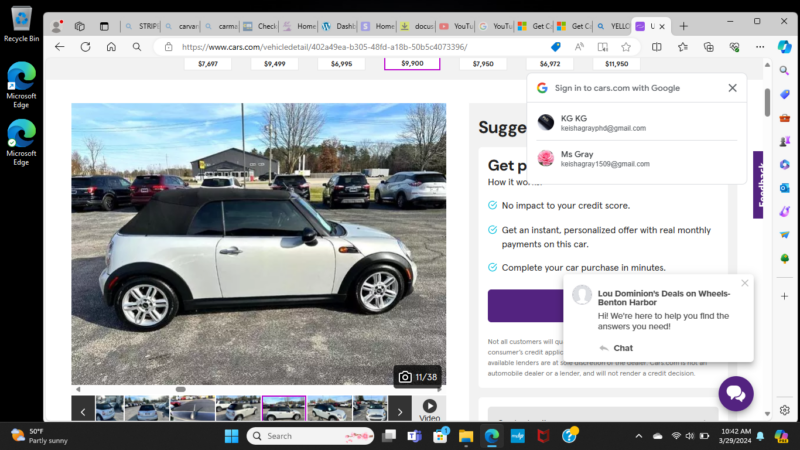800x450 pixels.
Task: Switch to the first YouTube tab
Action: tap(457, 26)
